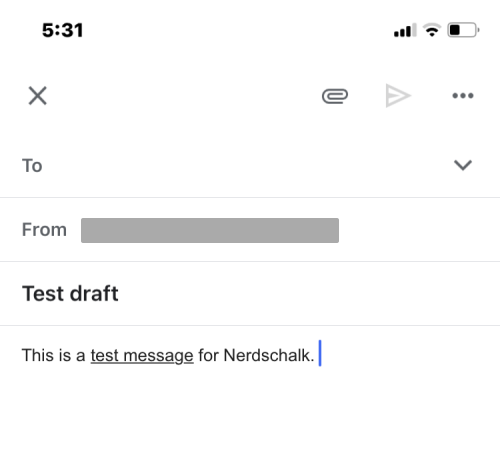500x455 pixels.
Task: Attach a file using the paperclip icon
Action: (335, 96)
